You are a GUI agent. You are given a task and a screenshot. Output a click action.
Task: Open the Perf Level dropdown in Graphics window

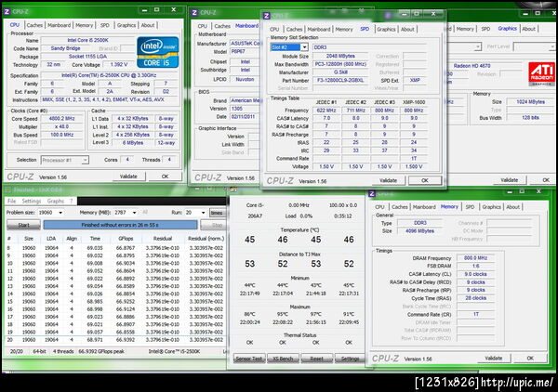coord(551,46)
